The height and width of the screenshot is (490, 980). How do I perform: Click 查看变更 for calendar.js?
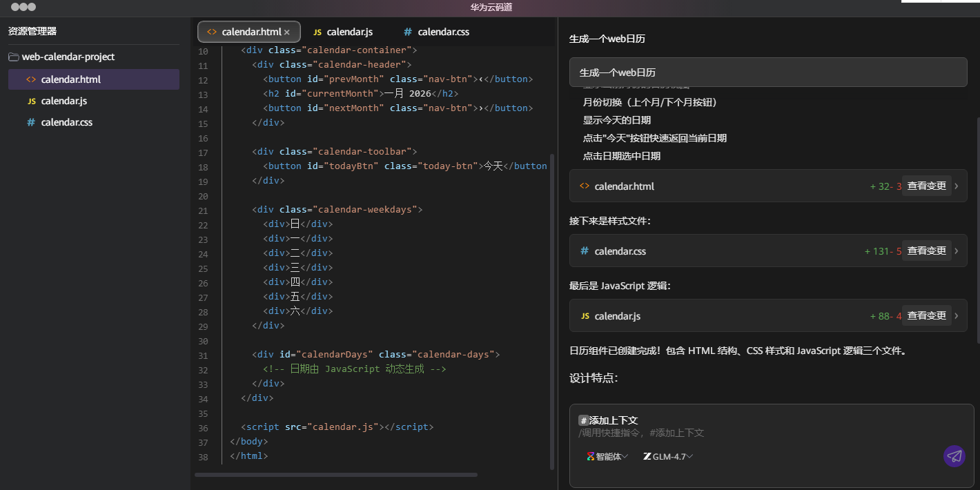(927, 315)
